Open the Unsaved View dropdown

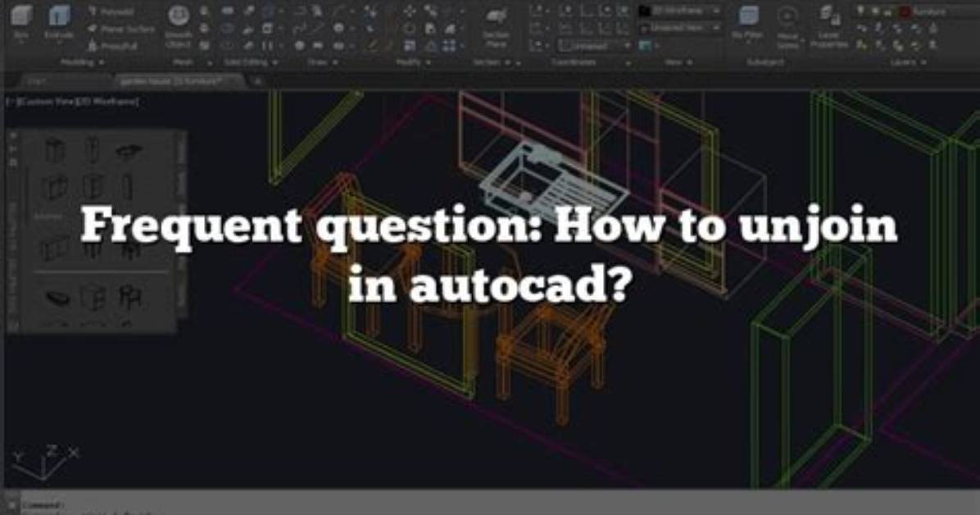(681, 28)
